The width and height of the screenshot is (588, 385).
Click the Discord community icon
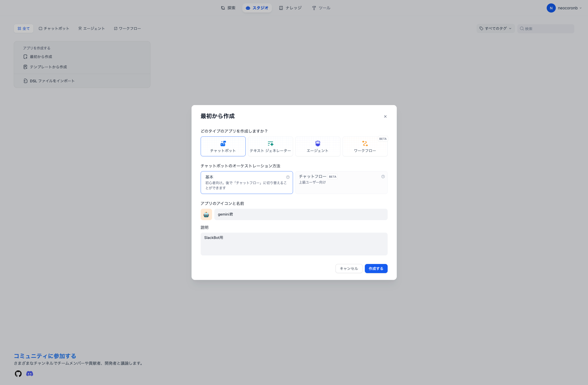[30, 374]
